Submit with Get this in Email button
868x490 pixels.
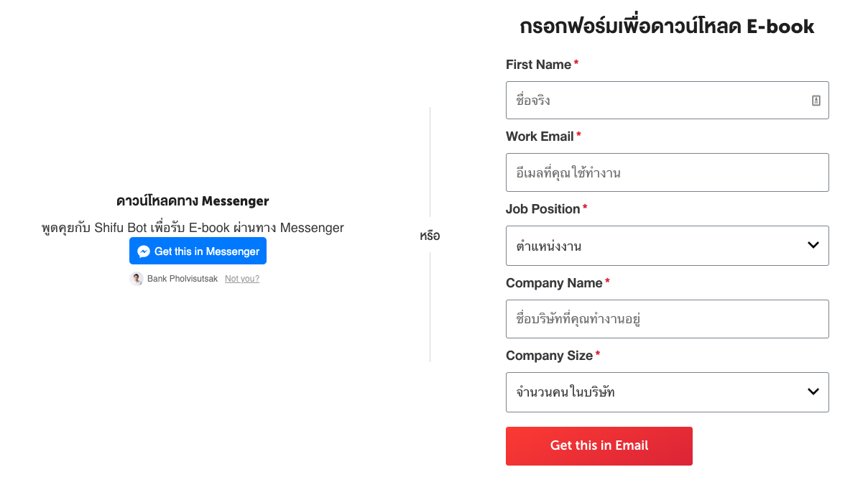point(599,446)
